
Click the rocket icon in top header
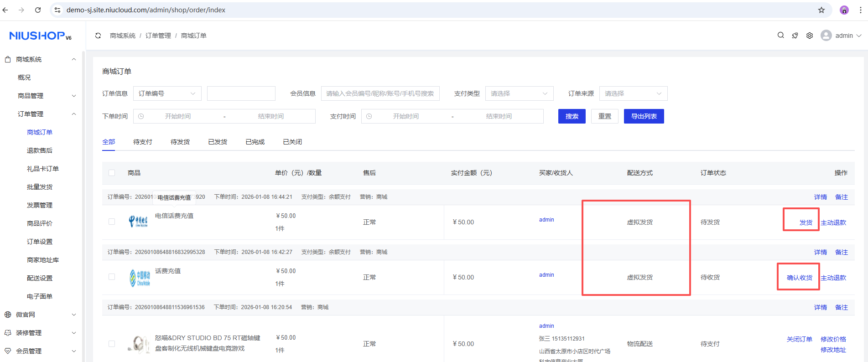click(795, 36)
